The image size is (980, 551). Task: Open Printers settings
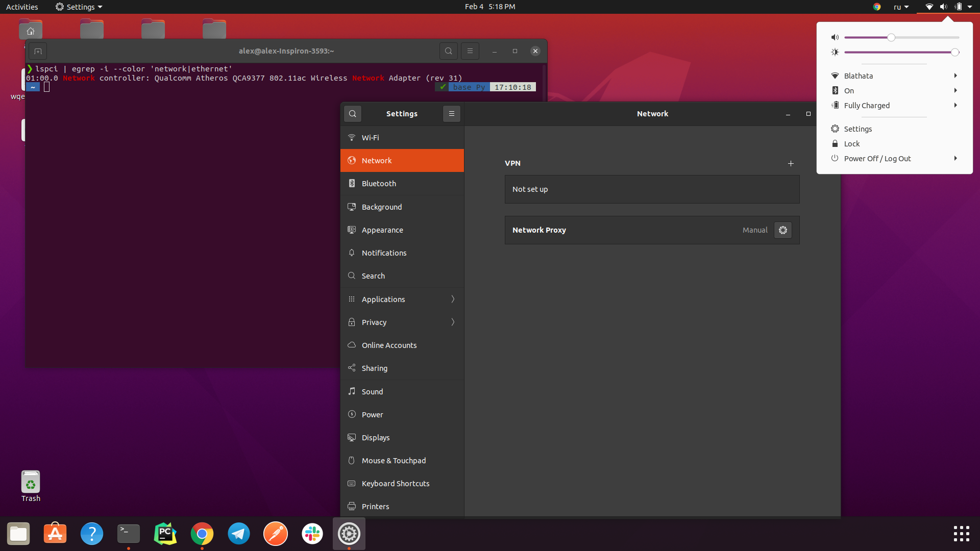tap(402, 506)
